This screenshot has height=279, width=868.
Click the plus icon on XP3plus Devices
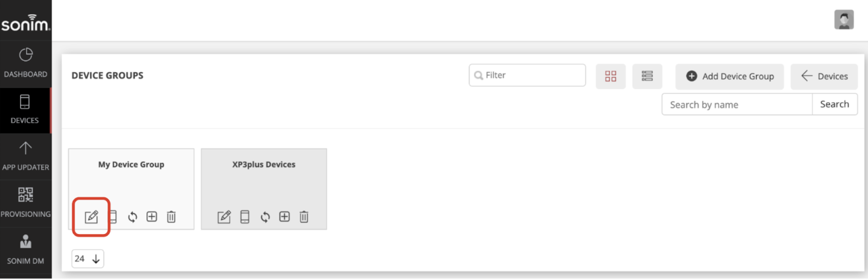pyautogui.click(x=285, y=217)
